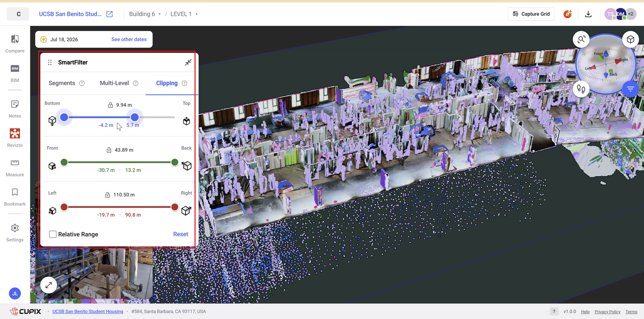Click the search view icon near compass
The image size is (644, 319).
coord(581,40)
